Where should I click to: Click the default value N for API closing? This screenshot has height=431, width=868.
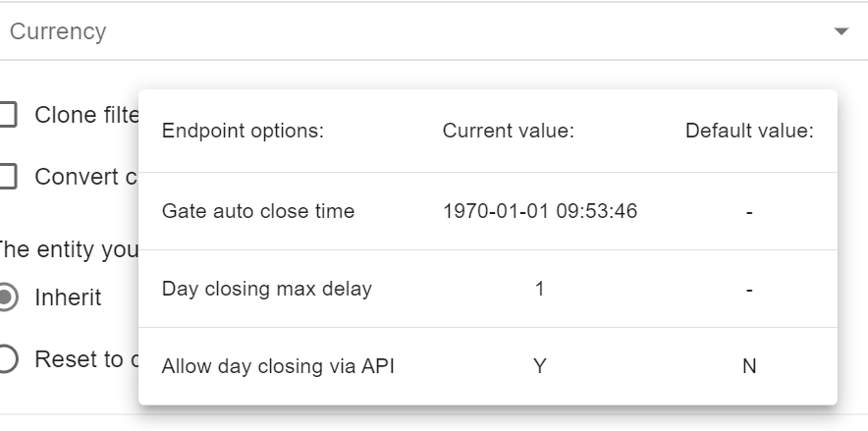tap(749, 366)
